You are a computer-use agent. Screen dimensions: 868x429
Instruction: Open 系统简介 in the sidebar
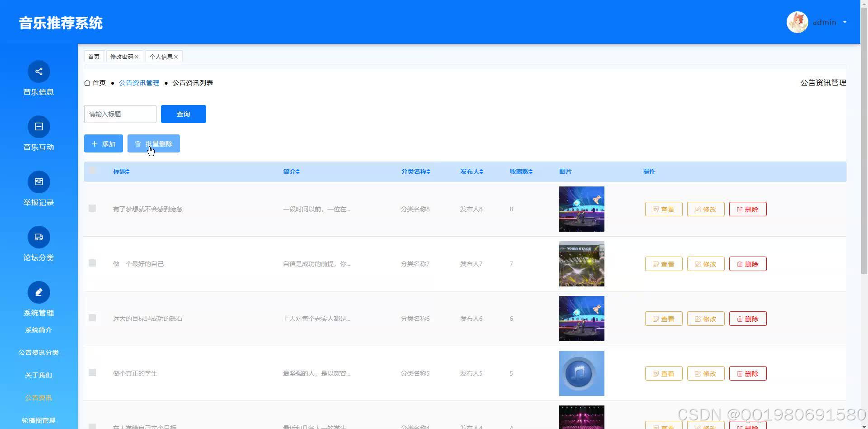click(39, 330)
